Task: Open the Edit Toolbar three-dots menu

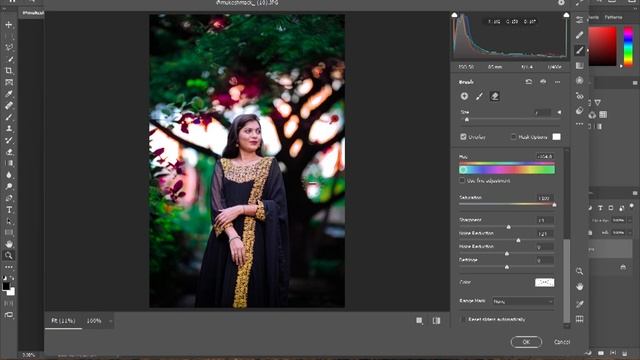Action: pos(9,267)
